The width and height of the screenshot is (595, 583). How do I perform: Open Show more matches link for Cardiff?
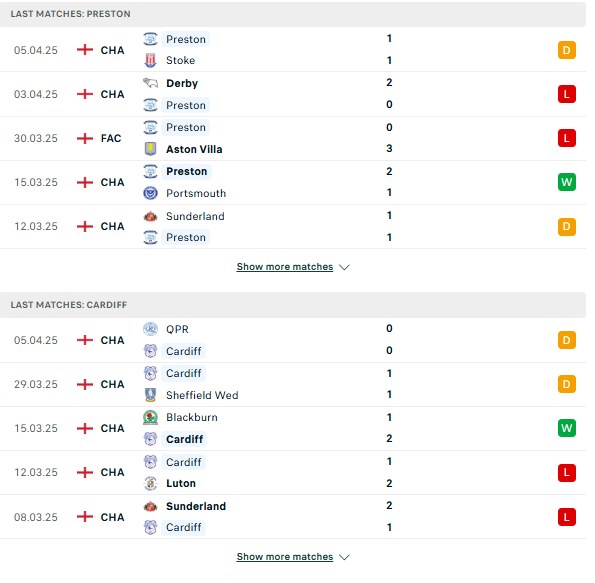[285, 557]
